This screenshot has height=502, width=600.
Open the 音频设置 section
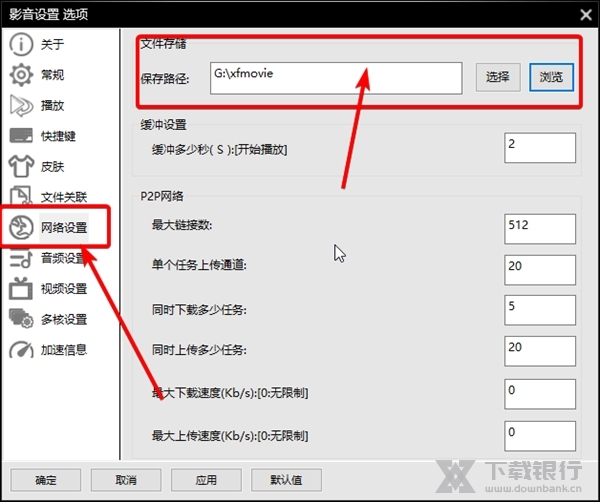click(64, 258)
